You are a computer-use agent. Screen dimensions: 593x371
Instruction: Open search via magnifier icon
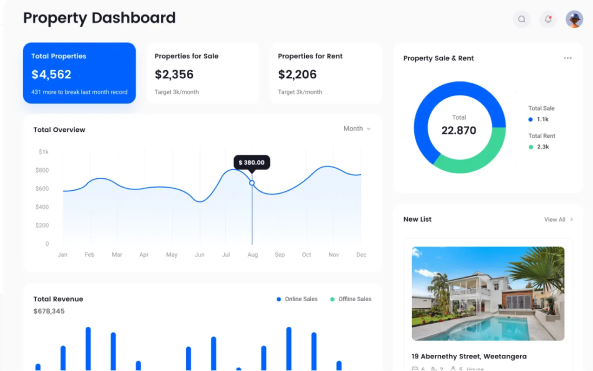coord(522,19)
